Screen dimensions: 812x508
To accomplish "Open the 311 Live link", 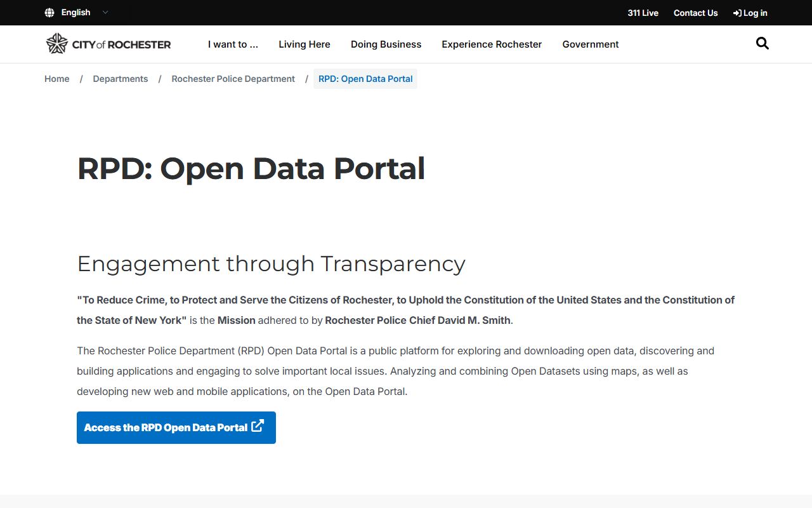I will [x=643, y=13].
